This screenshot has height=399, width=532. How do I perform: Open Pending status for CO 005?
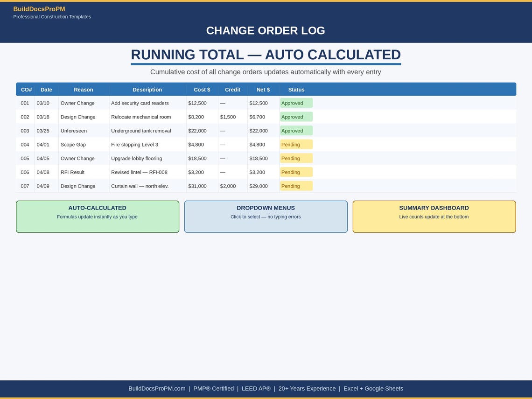tap(296, 159)
